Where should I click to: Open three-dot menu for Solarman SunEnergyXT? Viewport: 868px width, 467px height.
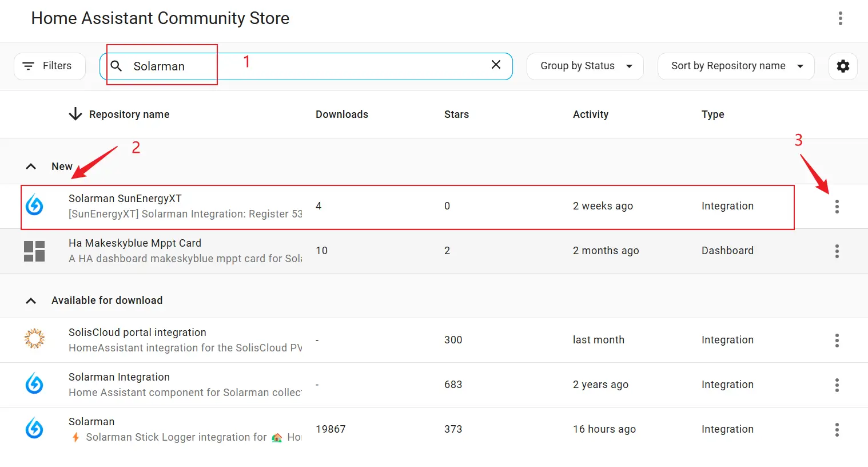(x=837, y=207)
